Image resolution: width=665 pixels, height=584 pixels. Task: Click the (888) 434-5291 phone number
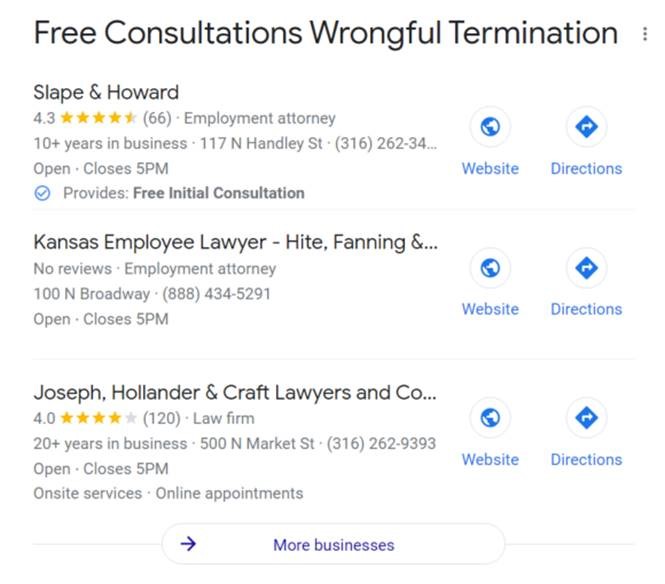(x=216, y=294)
